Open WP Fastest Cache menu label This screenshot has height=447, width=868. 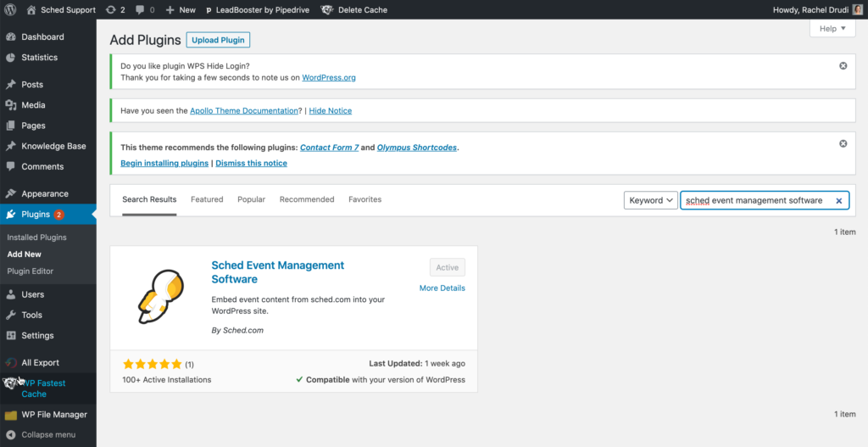[x=43, y=388]
